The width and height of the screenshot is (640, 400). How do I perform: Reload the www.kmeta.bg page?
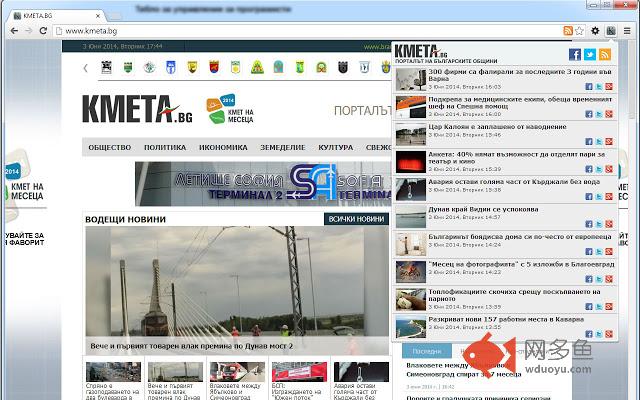43,31
